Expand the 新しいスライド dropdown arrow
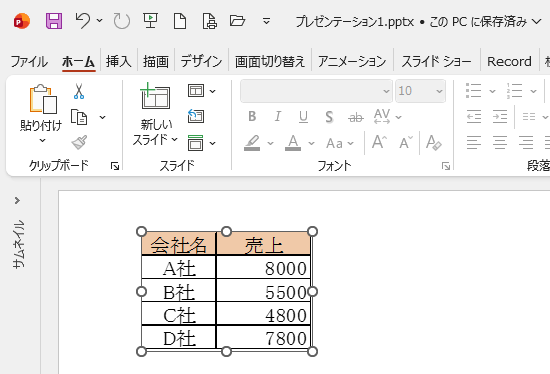 coord(174,140)
